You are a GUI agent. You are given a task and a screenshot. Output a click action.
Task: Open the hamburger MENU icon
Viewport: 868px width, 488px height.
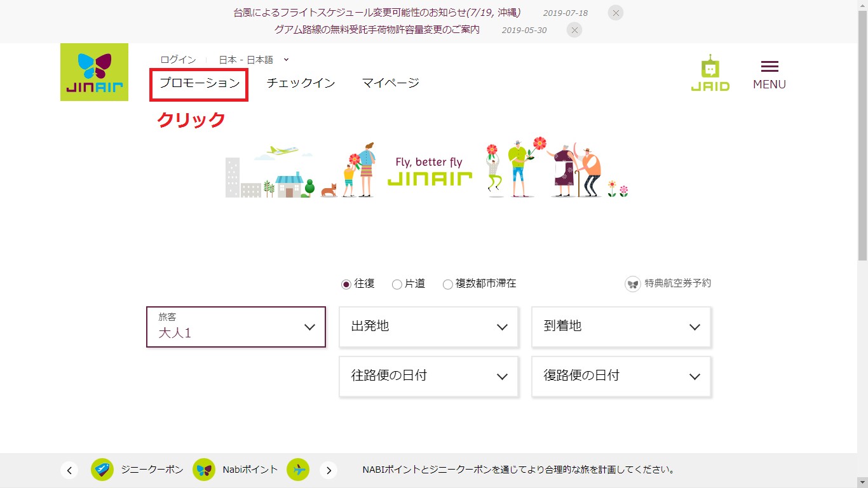(x=769, y=74)
